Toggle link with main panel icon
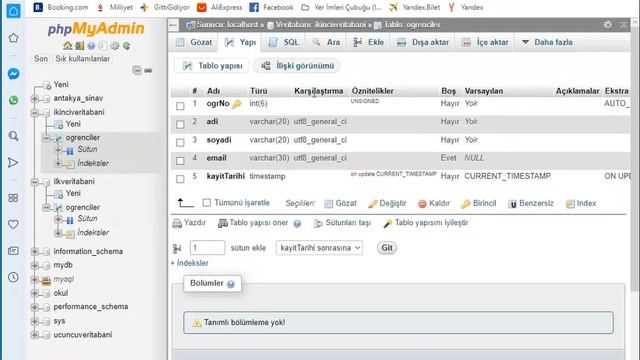The width and height of the screenshot is (640, 360). coord(148,71)
